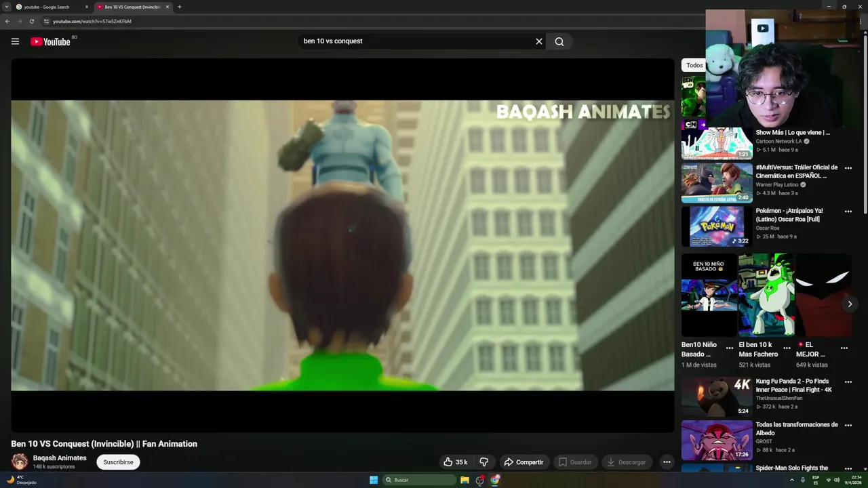Go back with the browser back arrow
The width and height of the screenshot is (868, 488).
(x=7, y=21)
